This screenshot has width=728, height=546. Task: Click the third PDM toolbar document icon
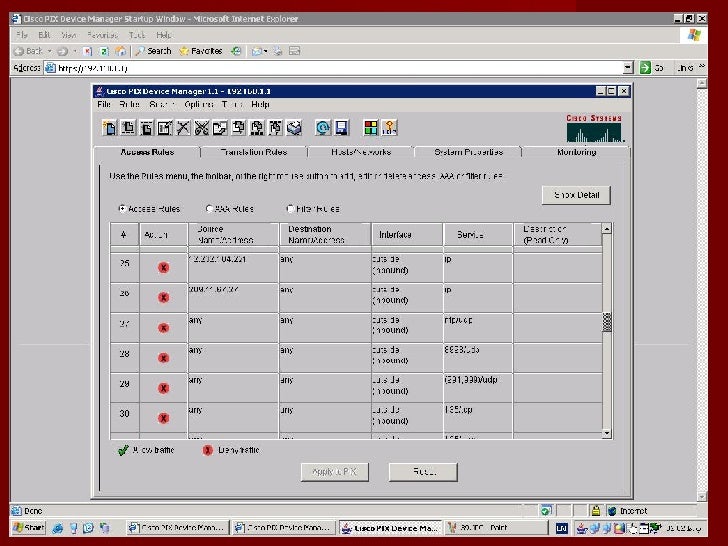pyautogui.click(x=147, y=128)
